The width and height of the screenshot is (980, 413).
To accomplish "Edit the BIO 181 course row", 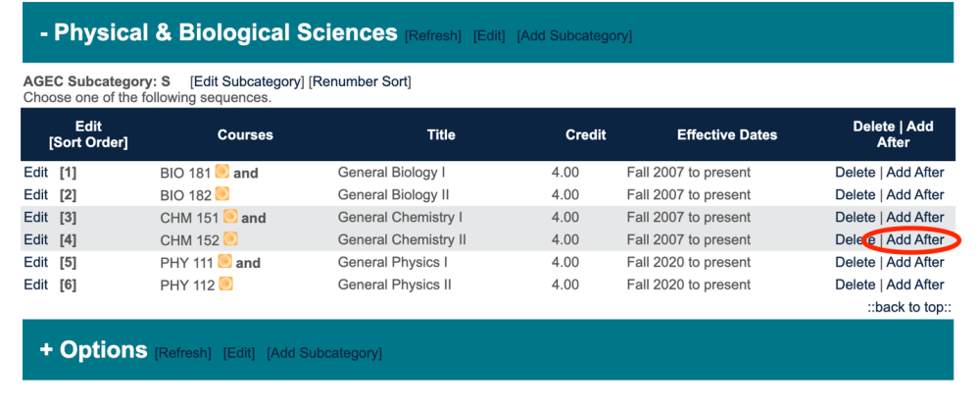I will (x=35, y=173).
